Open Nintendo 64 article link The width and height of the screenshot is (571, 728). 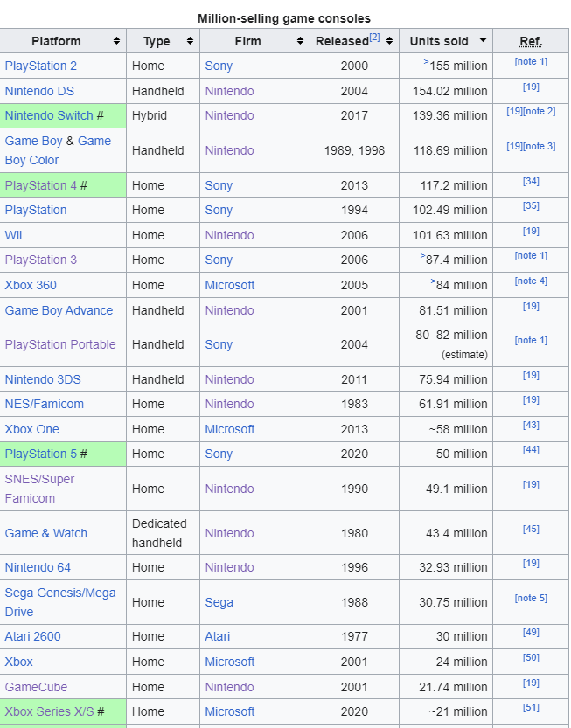[38, 567]
